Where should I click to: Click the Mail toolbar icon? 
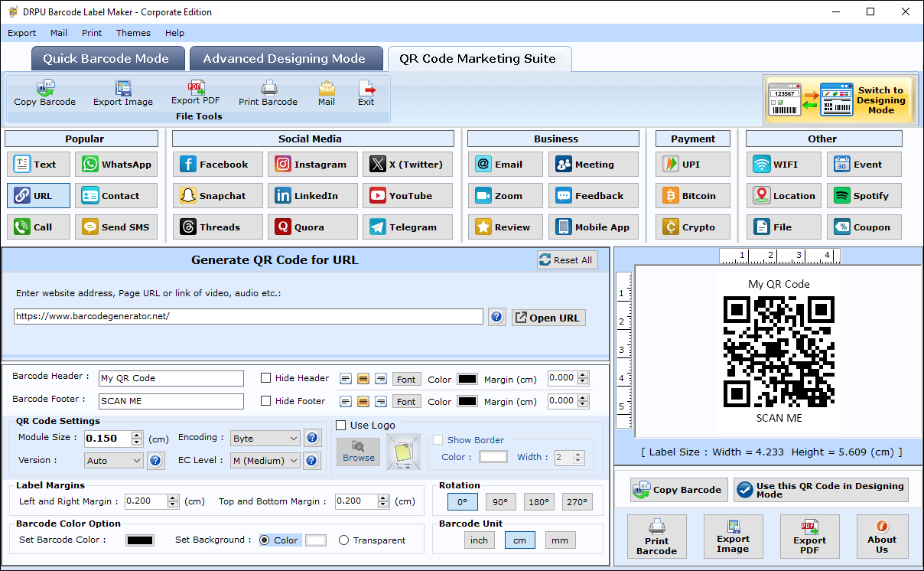pyautogui.click(x=327, y=93)
